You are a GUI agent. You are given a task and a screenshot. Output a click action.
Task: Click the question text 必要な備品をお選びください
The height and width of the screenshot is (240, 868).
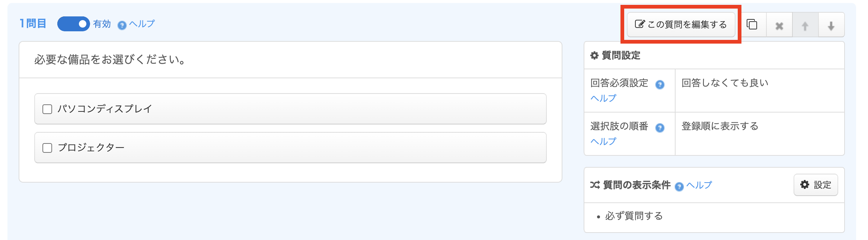click(x=110, y=60)
